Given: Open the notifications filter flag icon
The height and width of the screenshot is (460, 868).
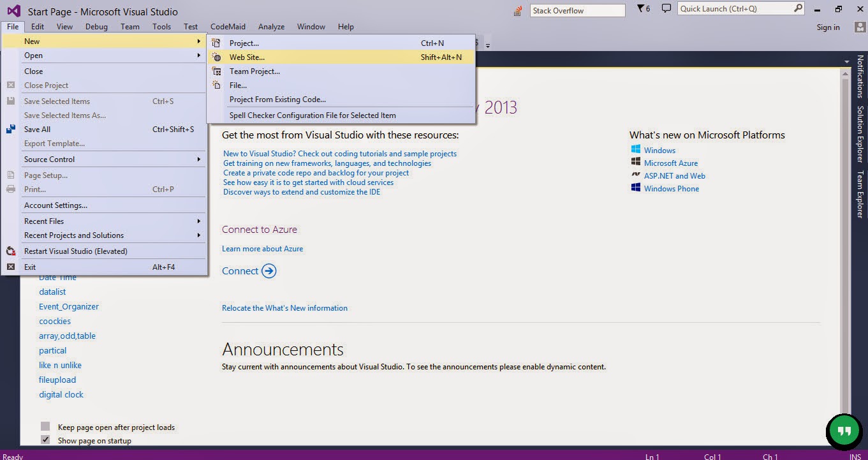Looking at the screenshot, I should tap(641, 8).
